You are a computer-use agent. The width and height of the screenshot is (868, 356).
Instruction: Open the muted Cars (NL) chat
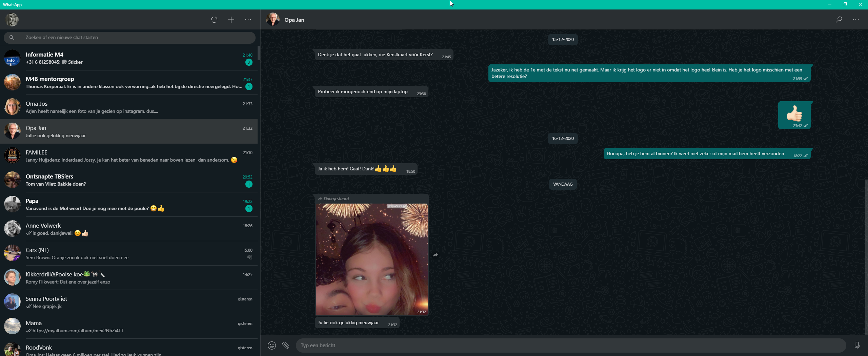pyautogui.click(x=129, y=253)
